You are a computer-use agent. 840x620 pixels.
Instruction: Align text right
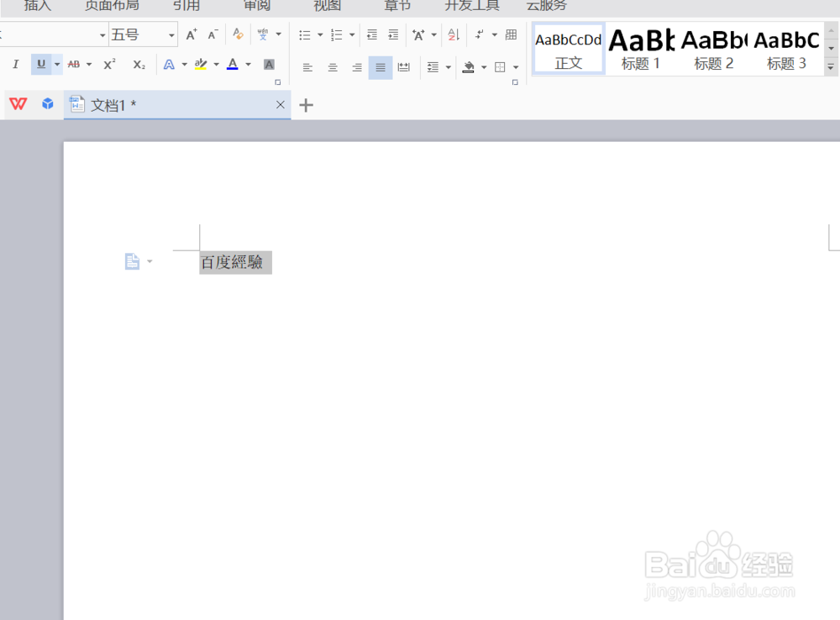[357, 67]
